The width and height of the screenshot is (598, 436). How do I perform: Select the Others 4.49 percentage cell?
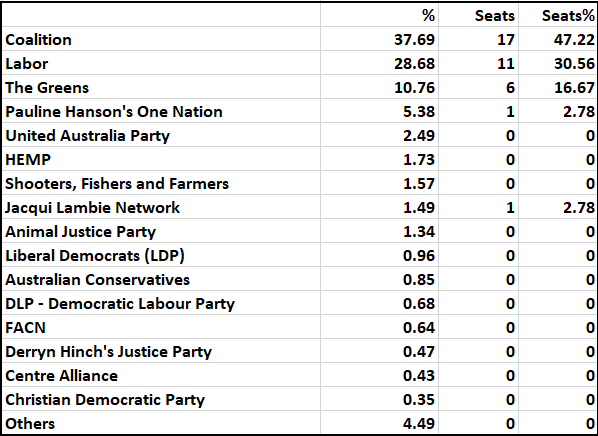(379, 423)
